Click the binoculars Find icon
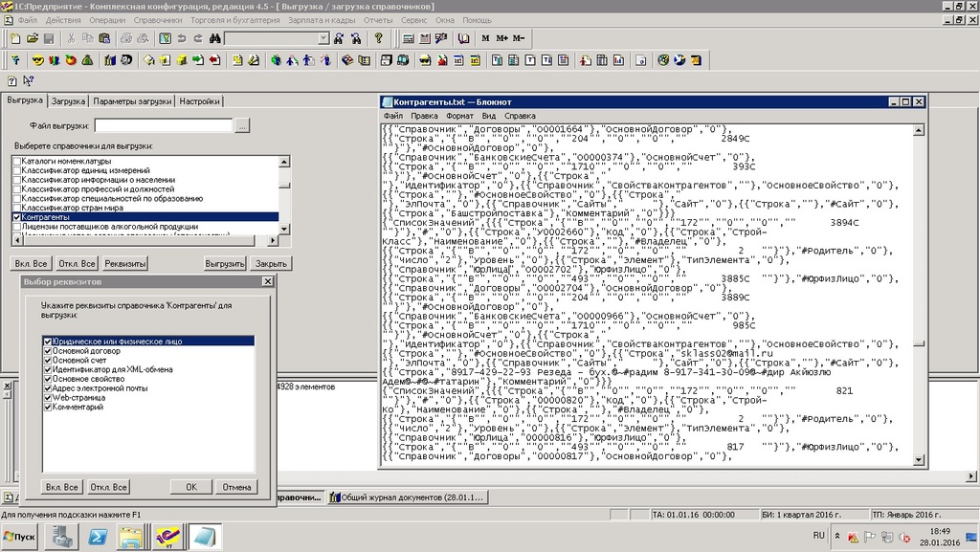 215,38
